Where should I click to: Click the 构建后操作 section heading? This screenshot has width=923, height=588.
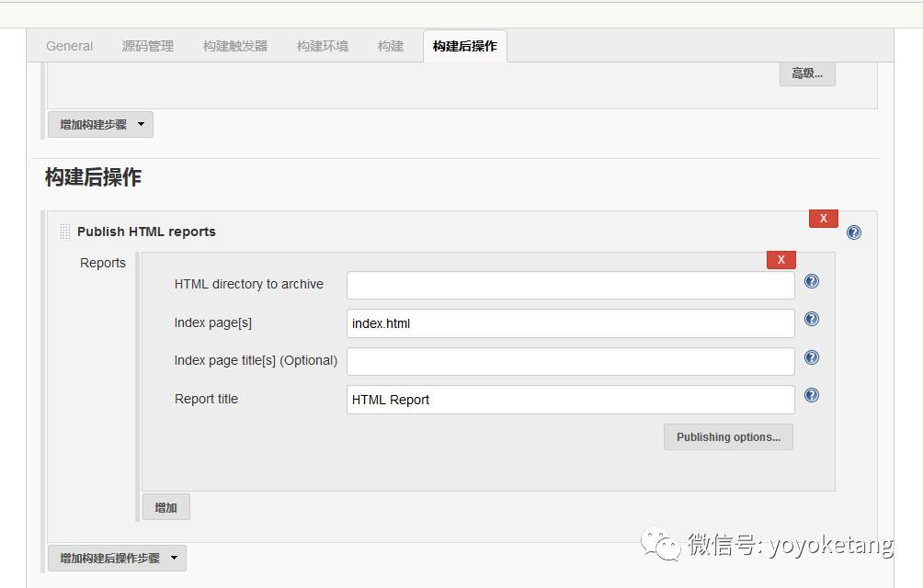[x=93, y=177]
